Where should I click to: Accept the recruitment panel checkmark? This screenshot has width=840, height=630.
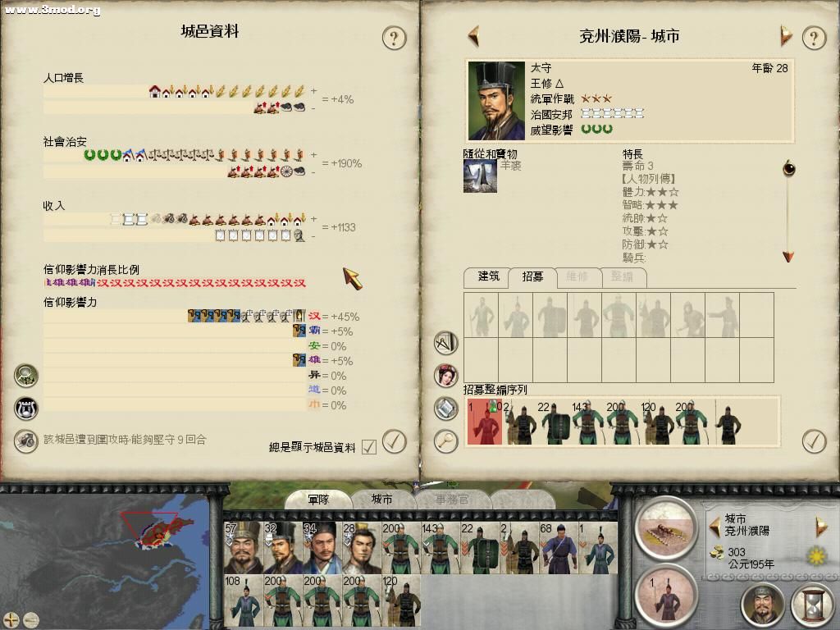click(x=815, y=441)
